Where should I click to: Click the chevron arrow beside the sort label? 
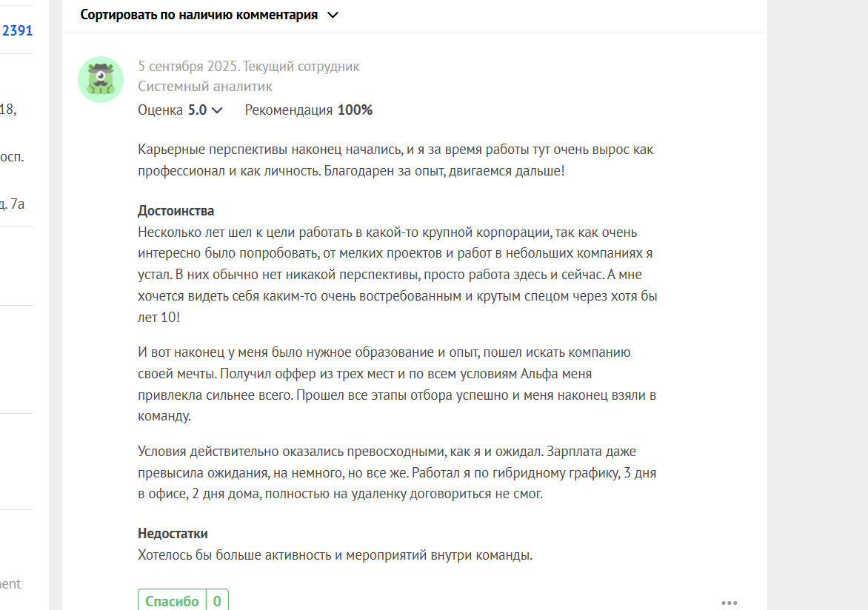333,16
